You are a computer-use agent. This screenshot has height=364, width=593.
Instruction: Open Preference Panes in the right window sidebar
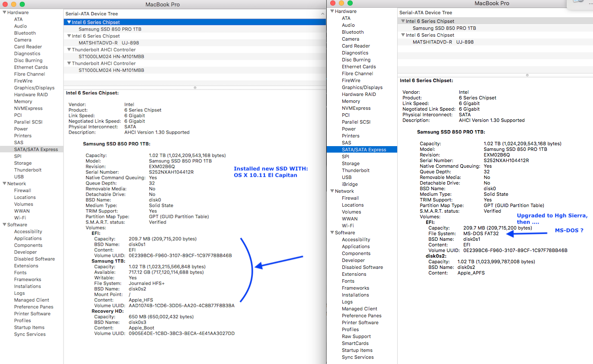[361, 316]
